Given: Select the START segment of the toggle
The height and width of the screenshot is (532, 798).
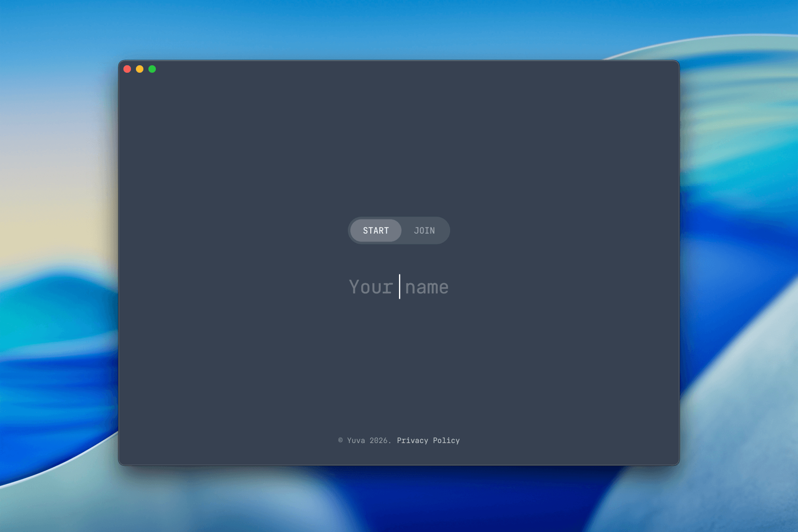Looking at the screenshot, I should pos(376,231).
